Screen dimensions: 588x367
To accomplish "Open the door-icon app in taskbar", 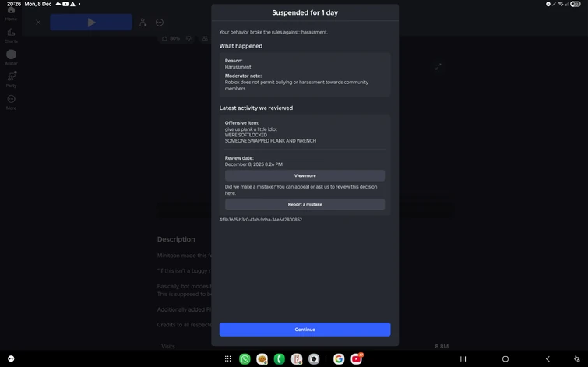I will pos(296,359).
